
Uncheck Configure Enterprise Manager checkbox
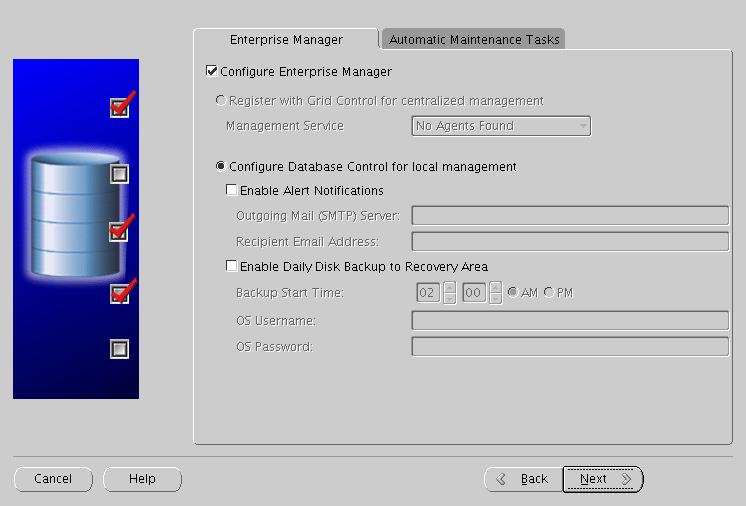click(x=212, y=71)
